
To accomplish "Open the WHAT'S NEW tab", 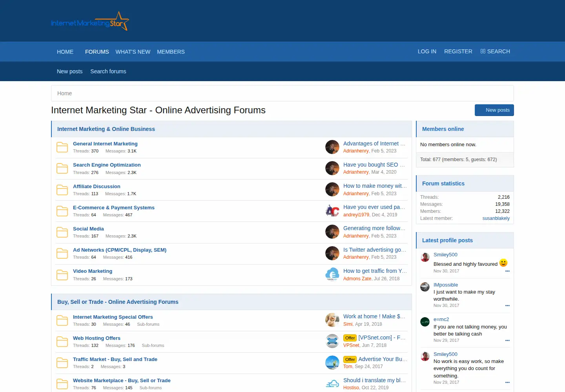I will (x=133, y=52).
